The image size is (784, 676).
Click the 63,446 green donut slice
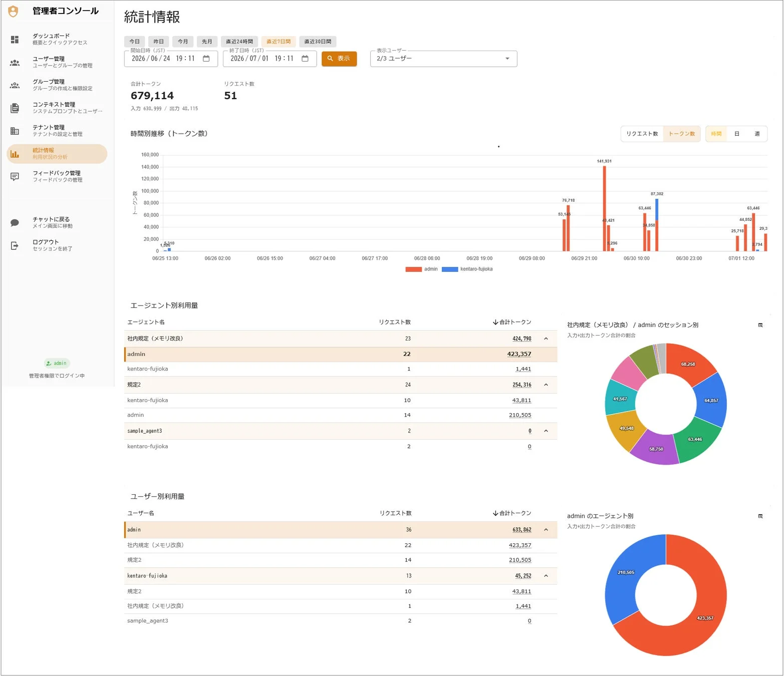(x=695, y=439)
